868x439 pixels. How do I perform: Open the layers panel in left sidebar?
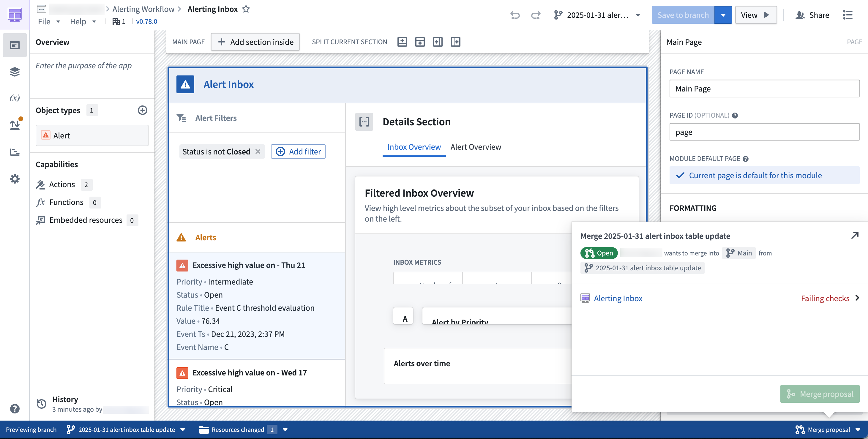pyautogui.click(x=15, y=72)
